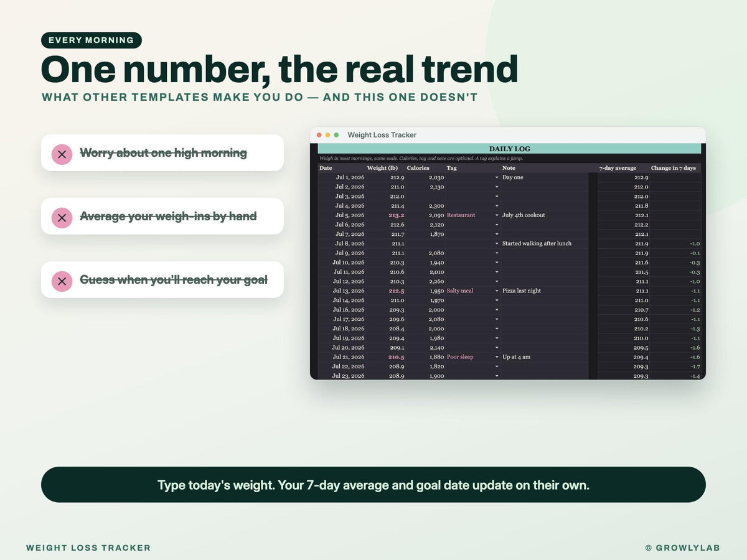Select weight '211.7' on Jul 7, 2026

click(x=386, y=234)
